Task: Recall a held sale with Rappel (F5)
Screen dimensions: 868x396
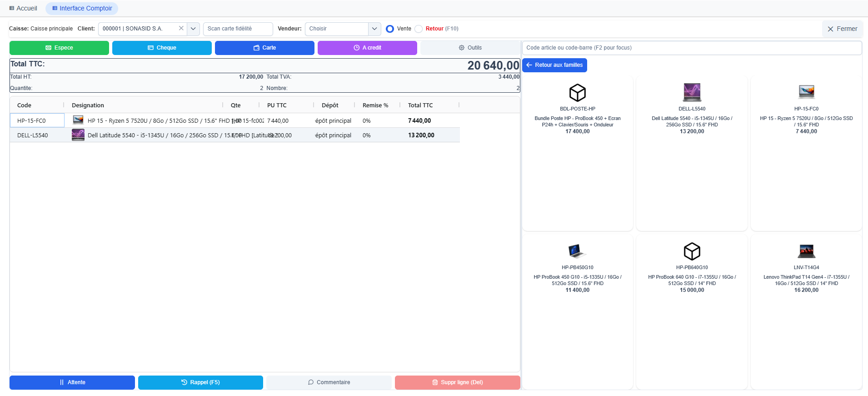Action: point(200,382)
